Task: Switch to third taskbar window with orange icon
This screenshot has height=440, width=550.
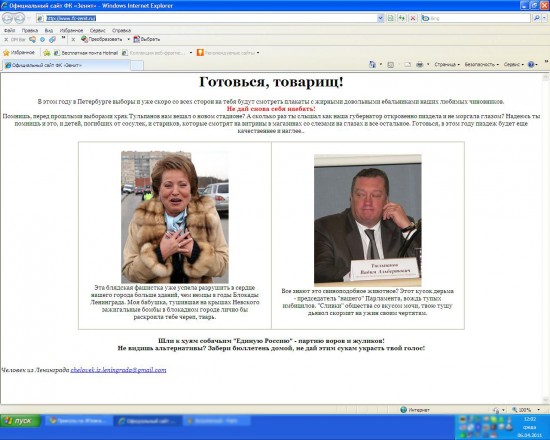Action: coord(217,421)
